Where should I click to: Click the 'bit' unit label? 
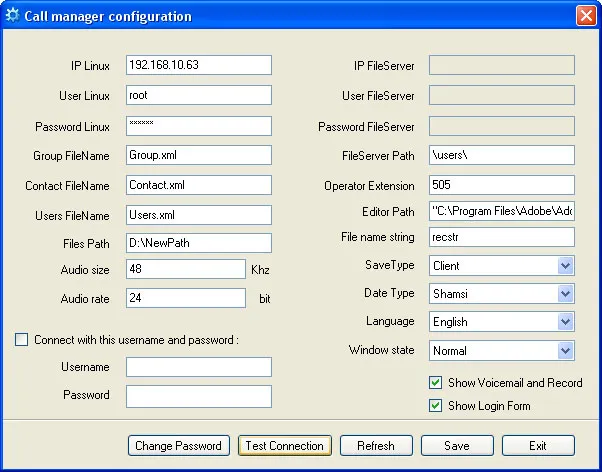pyautogui.click(x=265, y=299)
